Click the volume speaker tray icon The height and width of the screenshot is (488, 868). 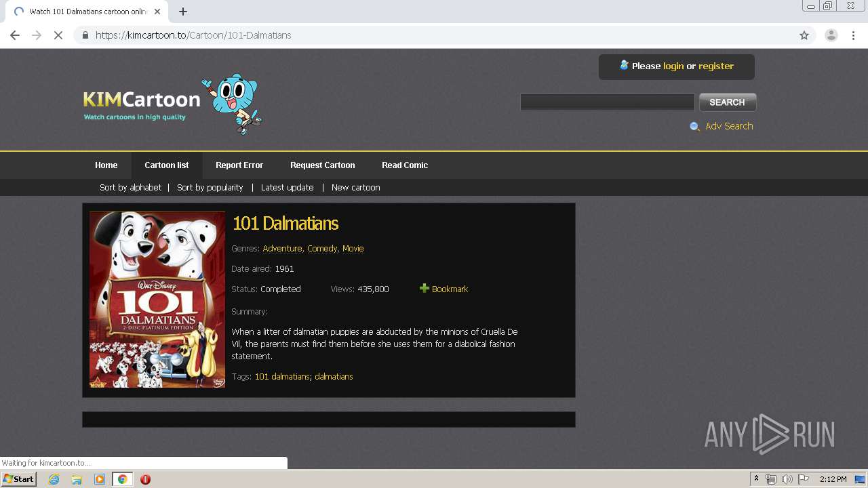(x=787, y=479)
